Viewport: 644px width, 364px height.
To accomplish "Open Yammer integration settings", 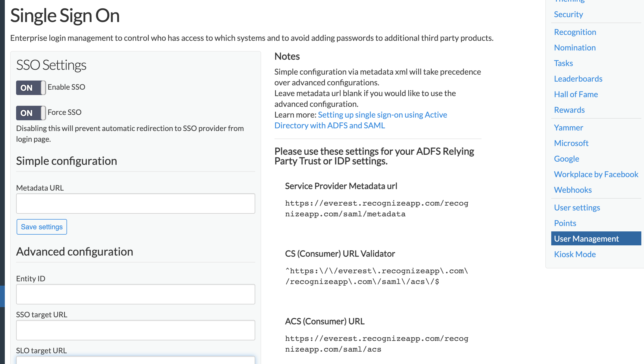I will click(568, 128).
